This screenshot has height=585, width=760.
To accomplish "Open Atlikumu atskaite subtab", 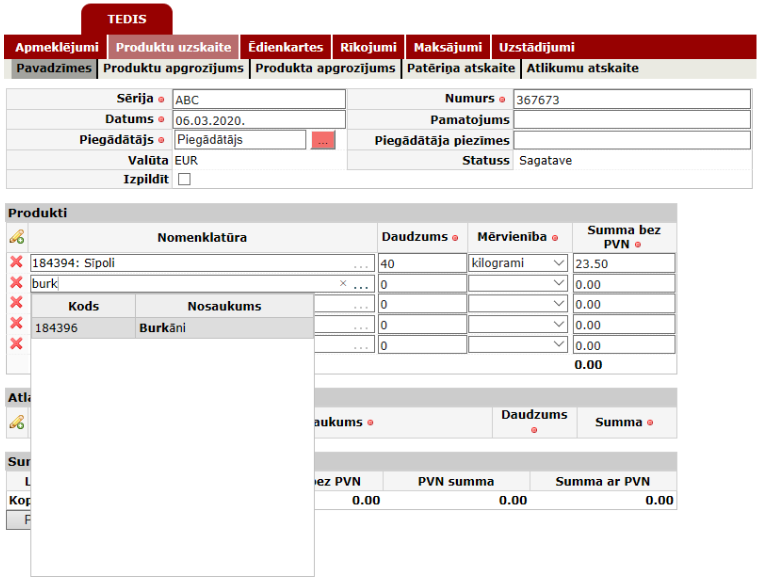I will (x=583, y=68).
